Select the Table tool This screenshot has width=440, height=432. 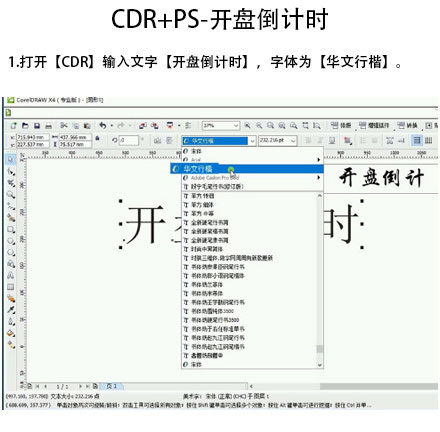pyautogui.click(x=11, y=287)
